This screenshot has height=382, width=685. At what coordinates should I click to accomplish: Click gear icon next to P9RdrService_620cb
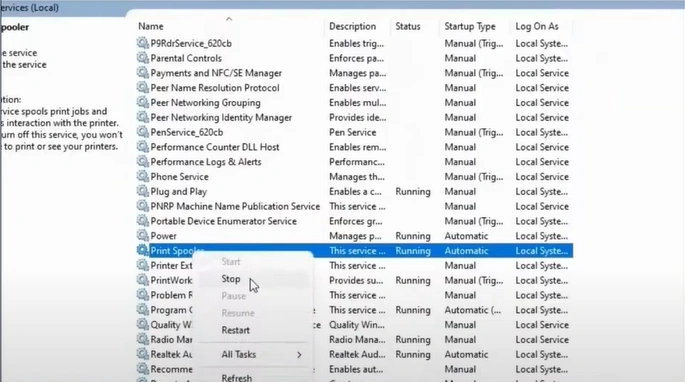point(142,43)
